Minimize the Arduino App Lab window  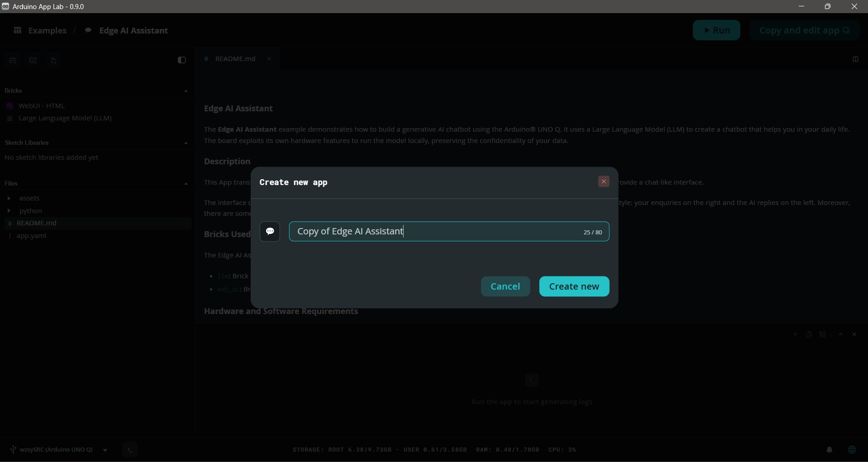801,6
